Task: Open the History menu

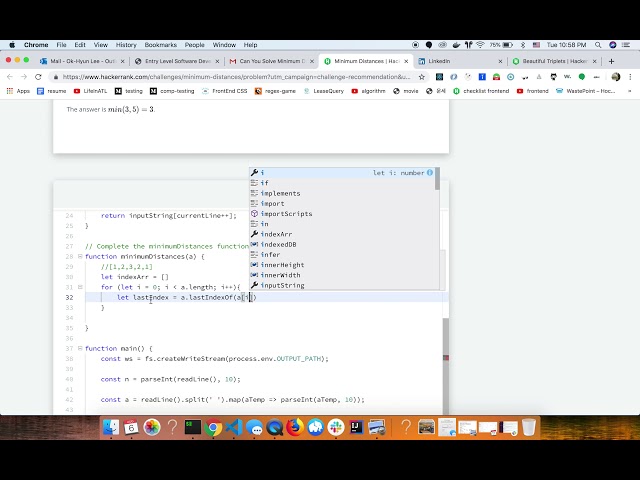Action: pyautogui.click(x=126, y=45)
